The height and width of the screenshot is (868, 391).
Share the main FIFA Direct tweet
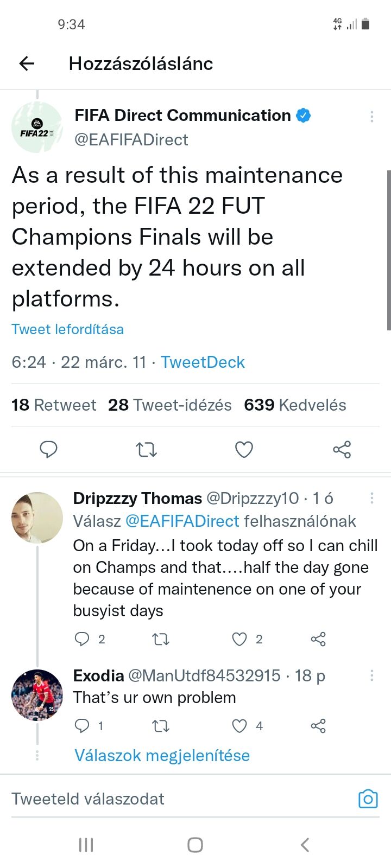click(342, 449)
